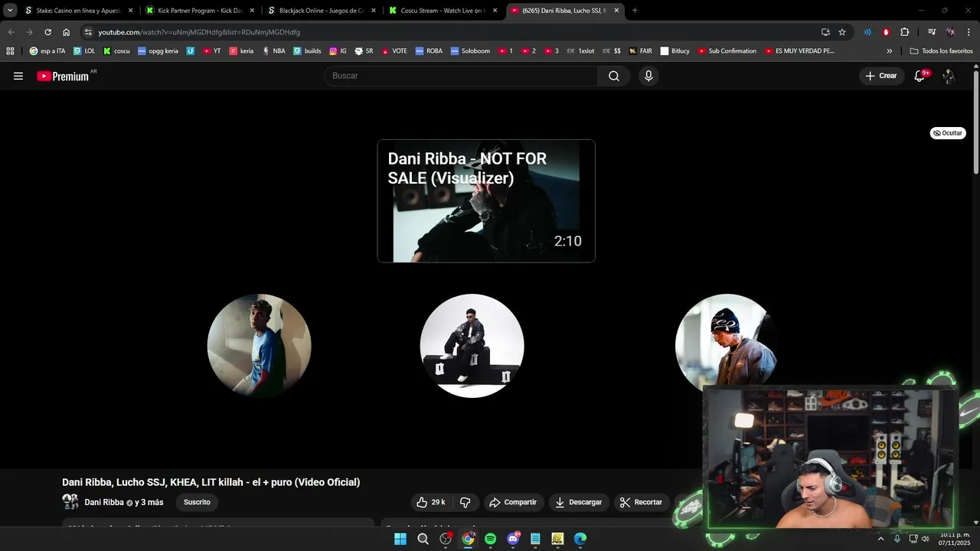
Task: Open the Chrome tab search dropdown
Action: [10, 11]
